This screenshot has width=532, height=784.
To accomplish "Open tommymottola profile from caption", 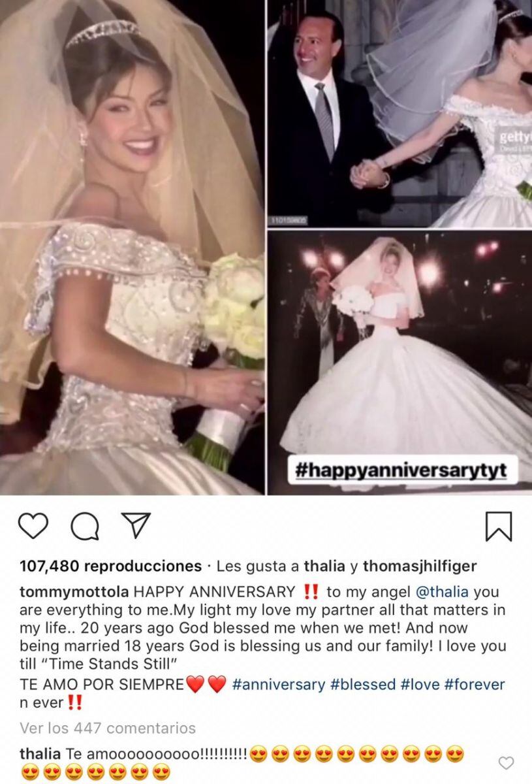I will 74,593.
